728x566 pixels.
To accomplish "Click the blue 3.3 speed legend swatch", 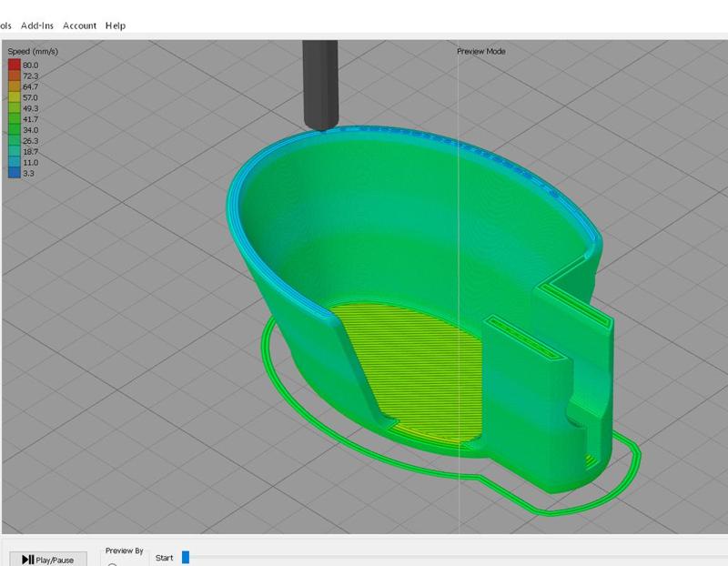I will click(x=15, y=173).
